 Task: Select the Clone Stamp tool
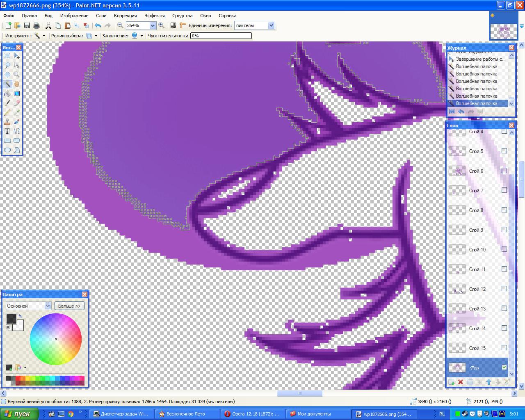[x=7, y=122]
